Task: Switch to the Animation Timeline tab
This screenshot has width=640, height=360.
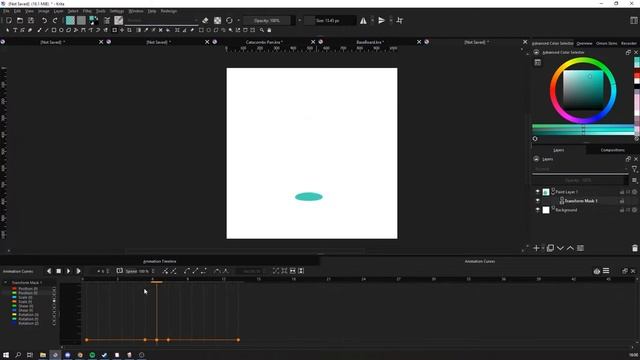Action: (160, 261)
